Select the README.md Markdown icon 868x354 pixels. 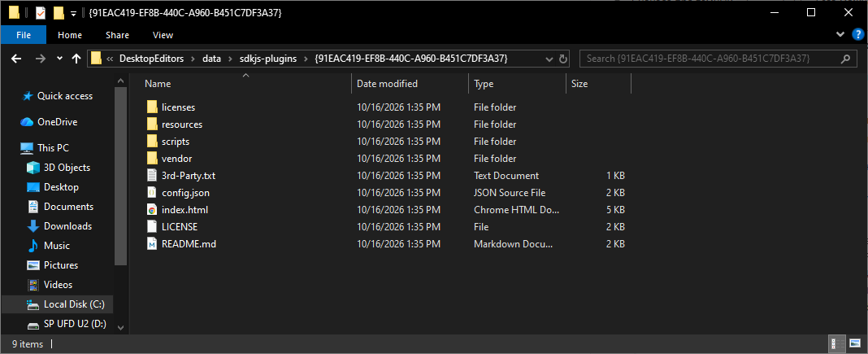coord(152,244)
